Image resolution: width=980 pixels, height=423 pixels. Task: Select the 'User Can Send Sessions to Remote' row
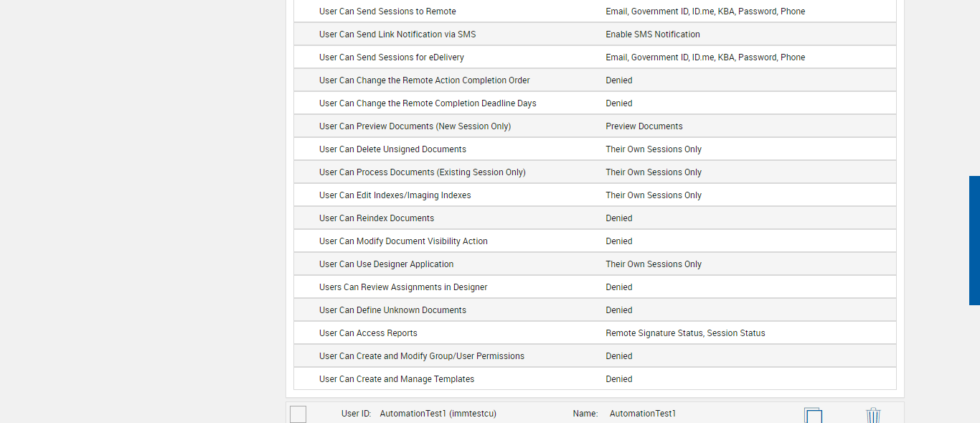coord(387,11)
